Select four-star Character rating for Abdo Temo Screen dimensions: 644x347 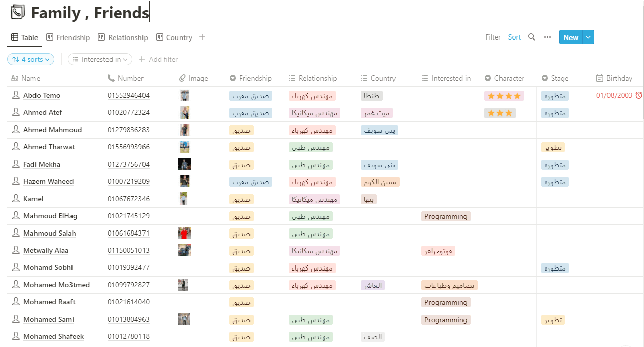coord(504,96)
